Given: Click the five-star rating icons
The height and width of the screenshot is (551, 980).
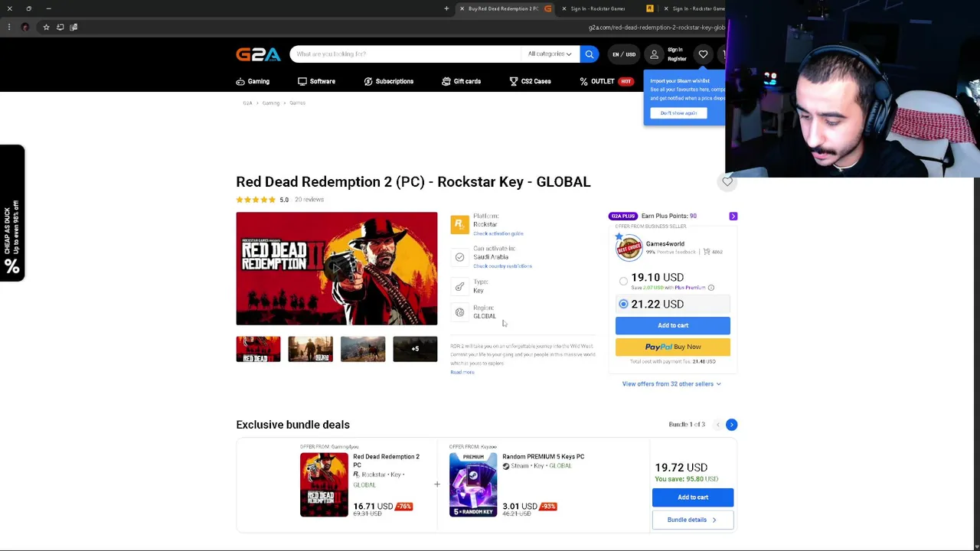Looking at the screenshot, I should click(256, 200).
